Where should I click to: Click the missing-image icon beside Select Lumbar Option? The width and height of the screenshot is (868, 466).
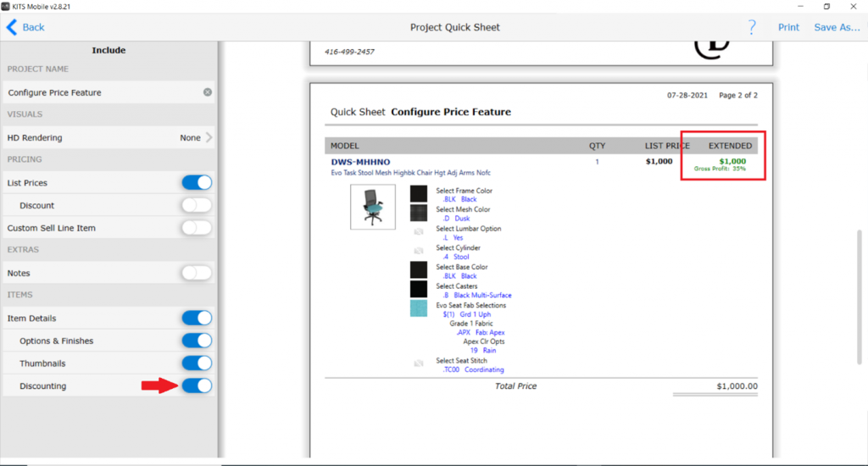click(419, 231)
